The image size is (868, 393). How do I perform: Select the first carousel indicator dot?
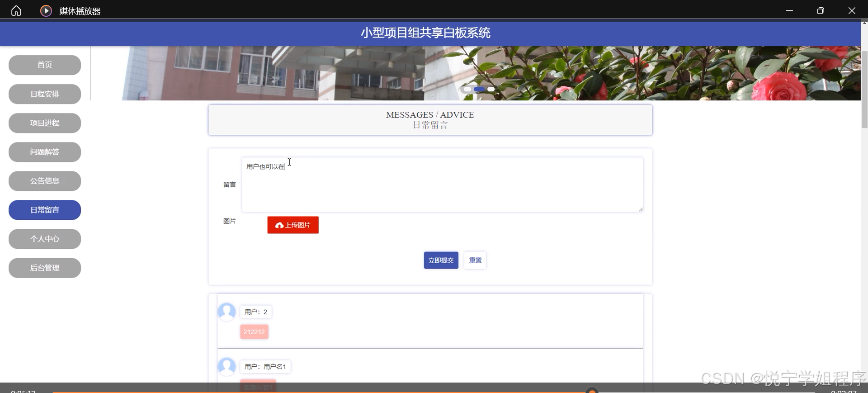tap(467, 89)
